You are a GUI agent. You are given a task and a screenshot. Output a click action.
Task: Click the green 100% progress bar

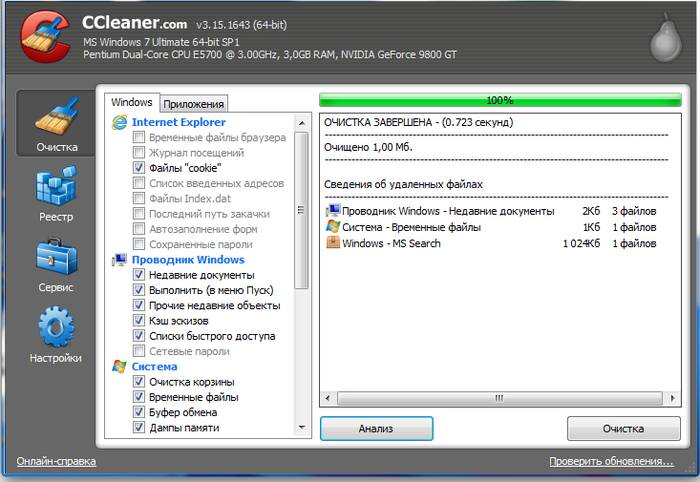coord(499,100)
